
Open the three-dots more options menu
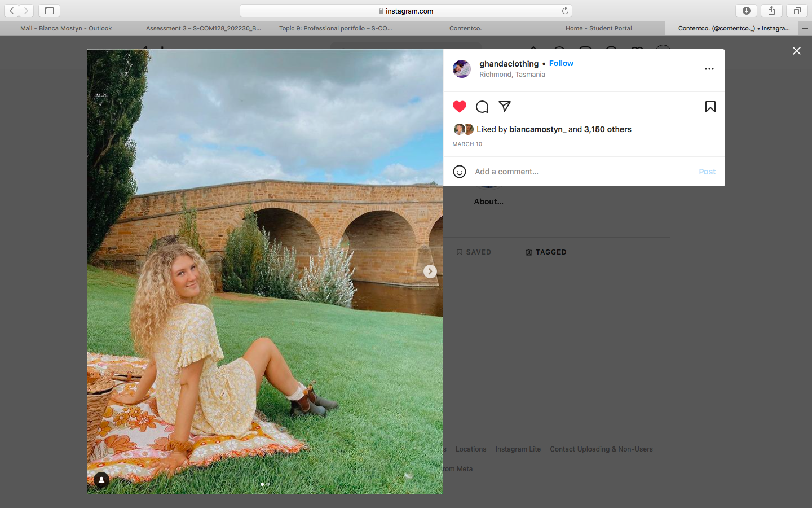click(x=709, y=69)
